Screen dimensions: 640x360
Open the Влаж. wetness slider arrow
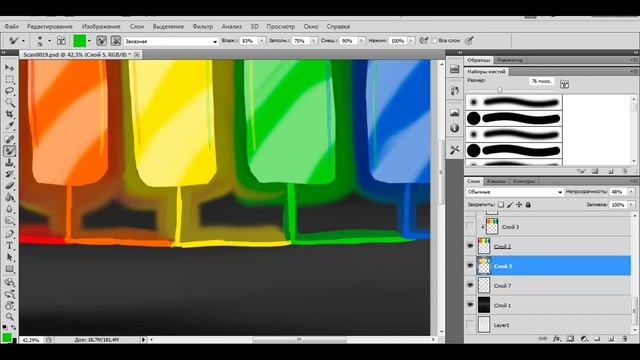(262, 41)
